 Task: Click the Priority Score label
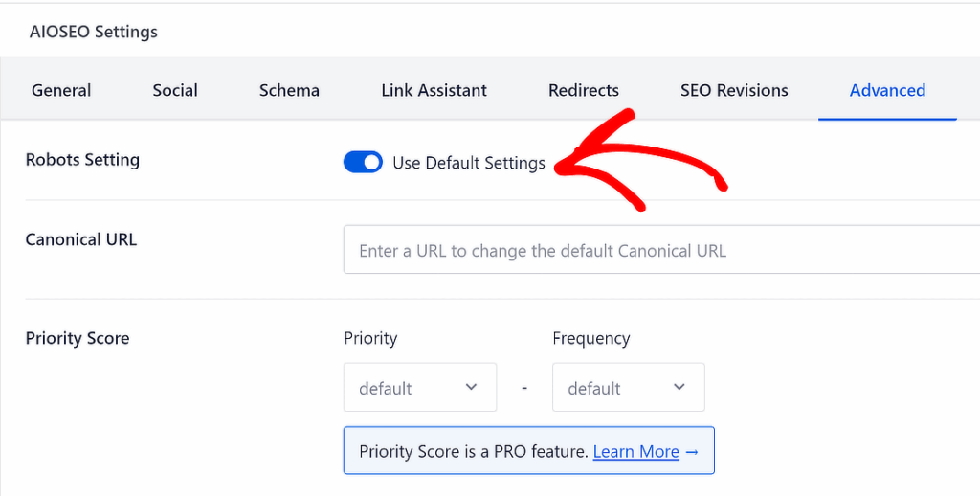point(78,338)
